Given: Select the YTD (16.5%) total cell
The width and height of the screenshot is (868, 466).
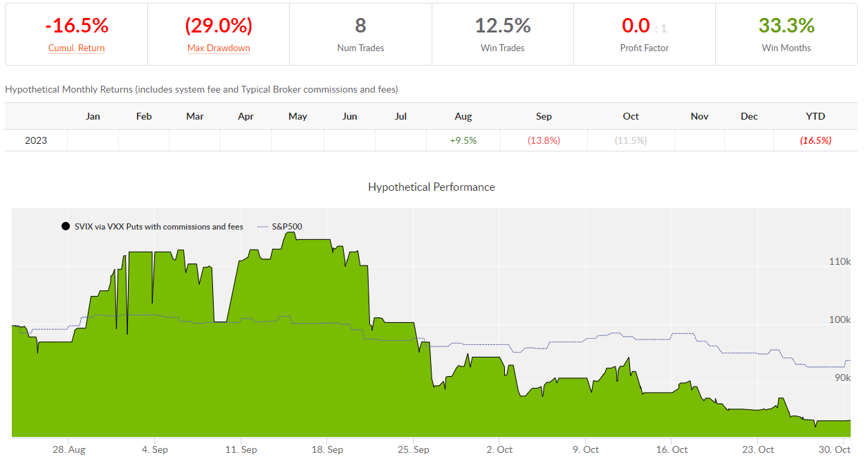Looking at the screenshot, I should pos(815,140).
